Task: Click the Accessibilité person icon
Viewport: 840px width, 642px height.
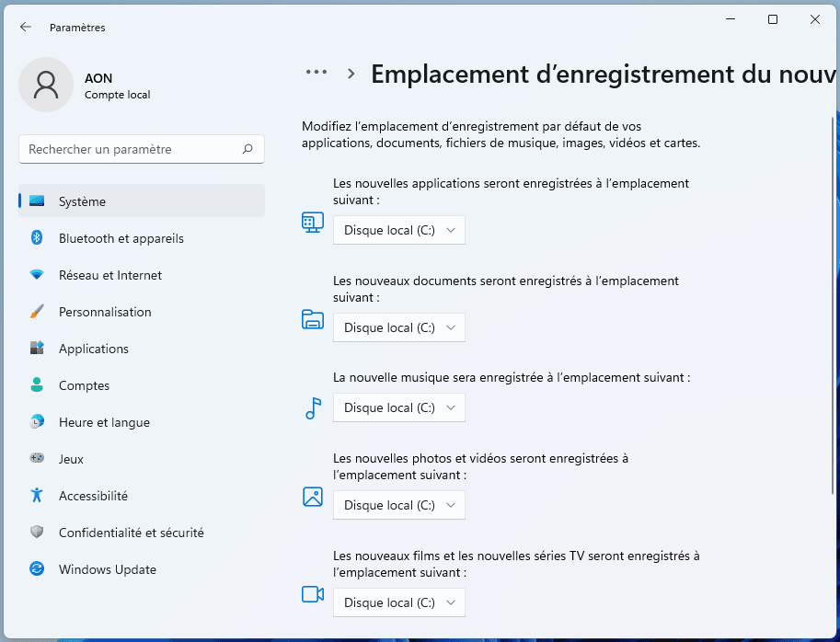Action: coord(37,496)
